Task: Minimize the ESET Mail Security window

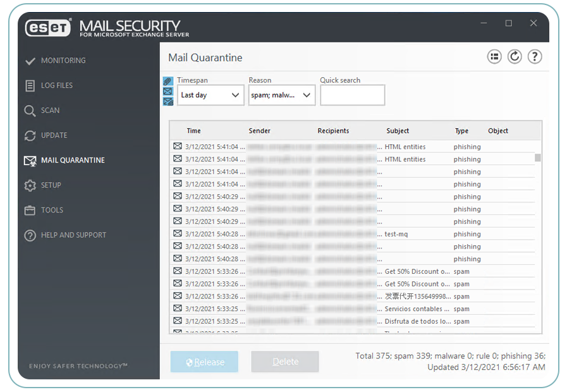Action: (x=484, y=23)
